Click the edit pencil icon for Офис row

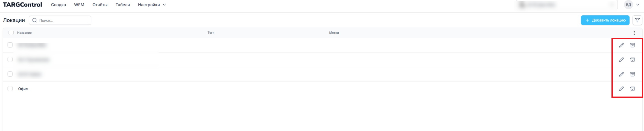(621, 89)
